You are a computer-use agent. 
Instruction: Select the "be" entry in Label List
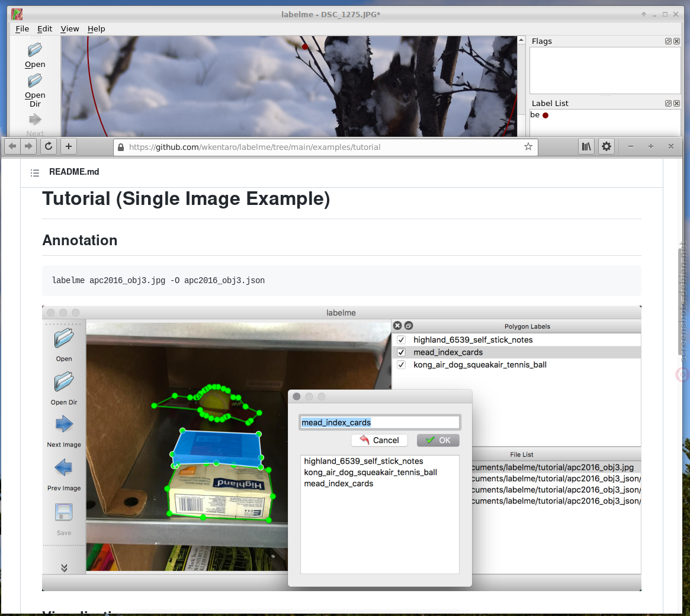coord(539,115)
